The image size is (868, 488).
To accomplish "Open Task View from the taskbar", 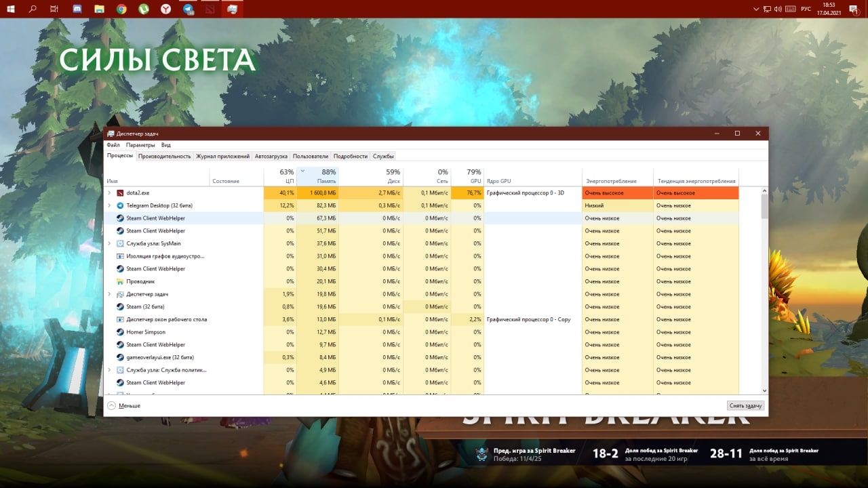I will pyautogui.click(x=55, y=9).
